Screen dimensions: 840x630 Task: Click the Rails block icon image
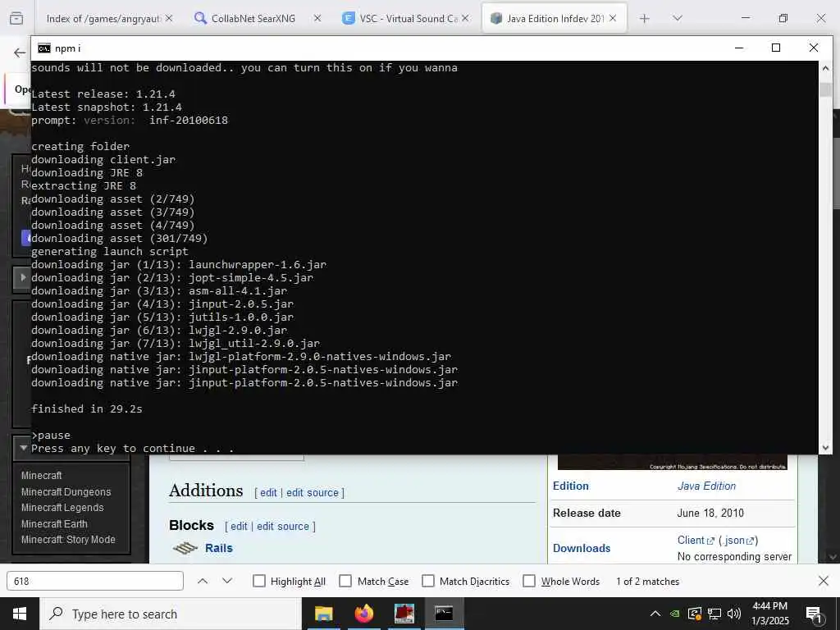pyautogui.click(x=185, y=548)
